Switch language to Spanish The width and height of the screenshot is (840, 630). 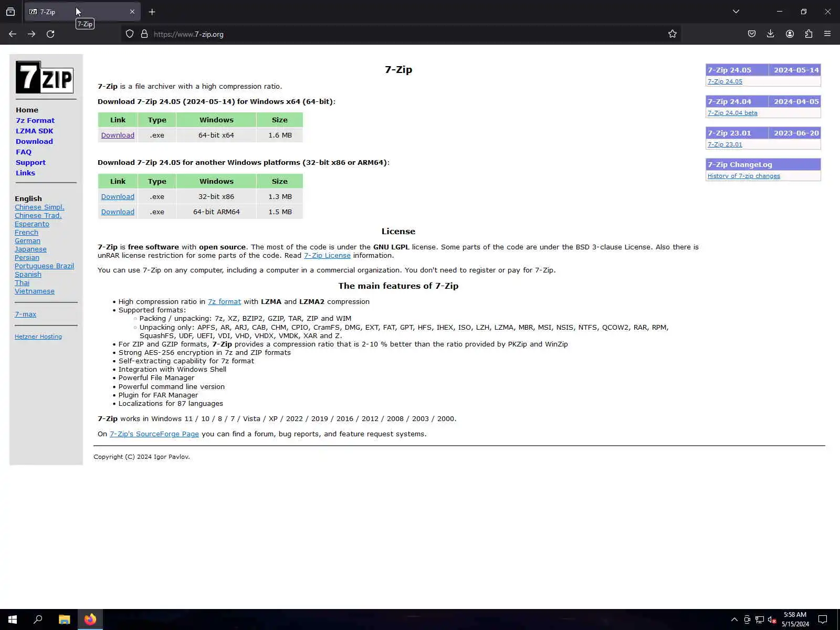point(28,274)
